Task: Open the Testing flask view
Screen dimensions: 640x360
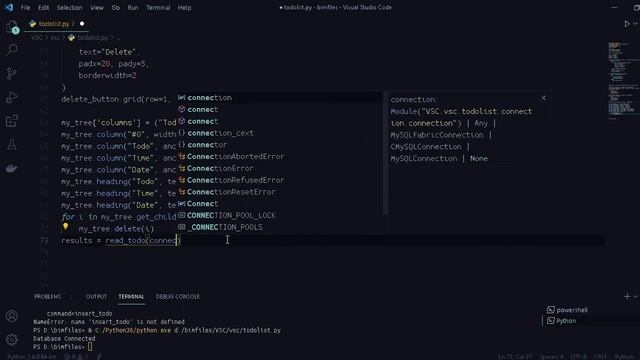Action: (12, 144)
